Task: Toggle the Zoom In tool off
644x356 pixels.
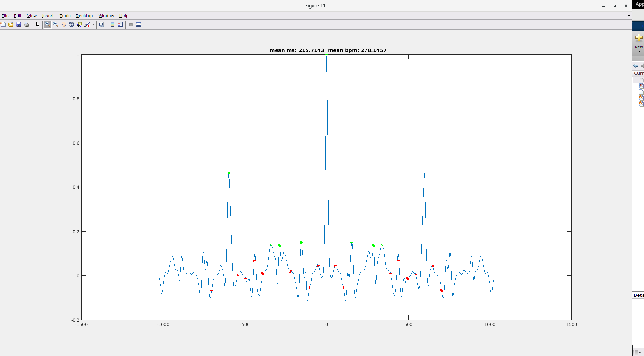Action: (x=48, y=25)
